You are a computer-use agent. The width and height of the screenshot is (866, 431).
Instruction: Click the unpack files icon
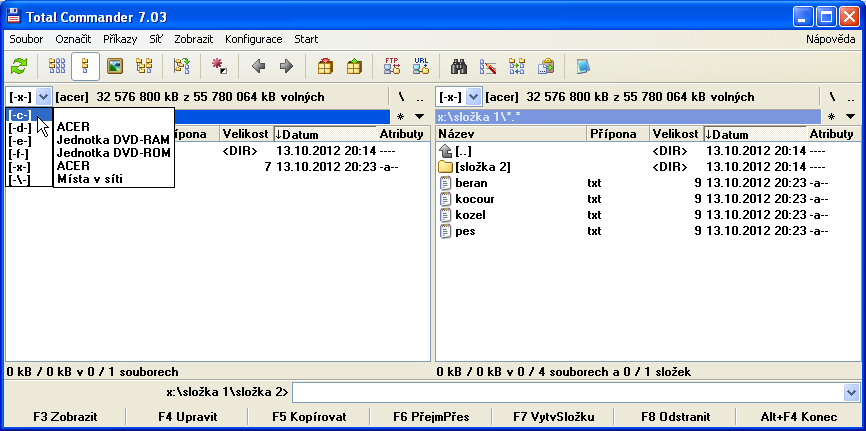pos(354,67)
